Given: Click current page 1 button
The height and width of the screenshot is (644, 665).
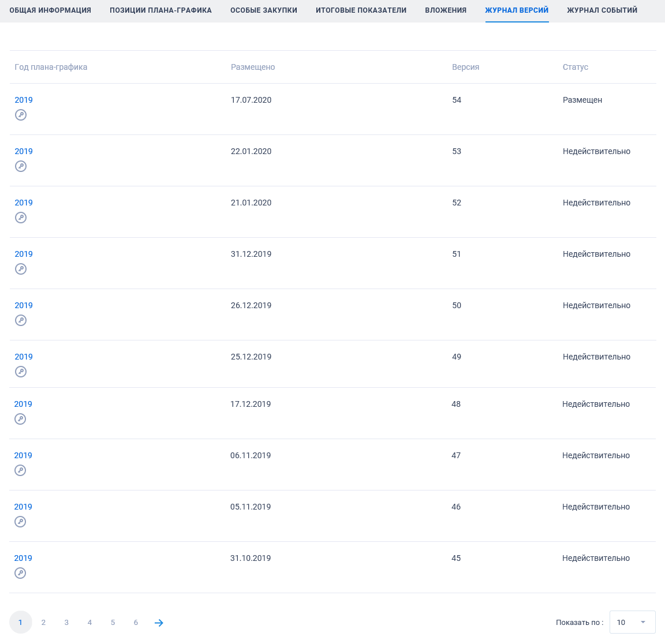Looking at the screenshot, I should pos(20,622).
